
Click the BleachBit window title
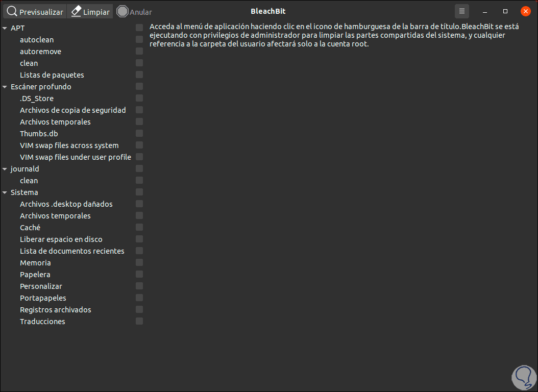tap(268, 11)
